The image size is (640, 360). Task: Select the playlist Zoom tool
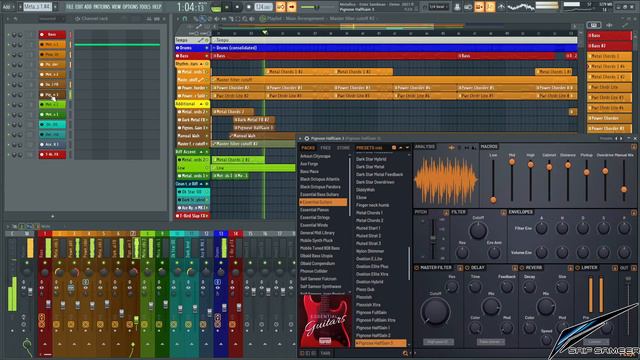click(244, 19)
